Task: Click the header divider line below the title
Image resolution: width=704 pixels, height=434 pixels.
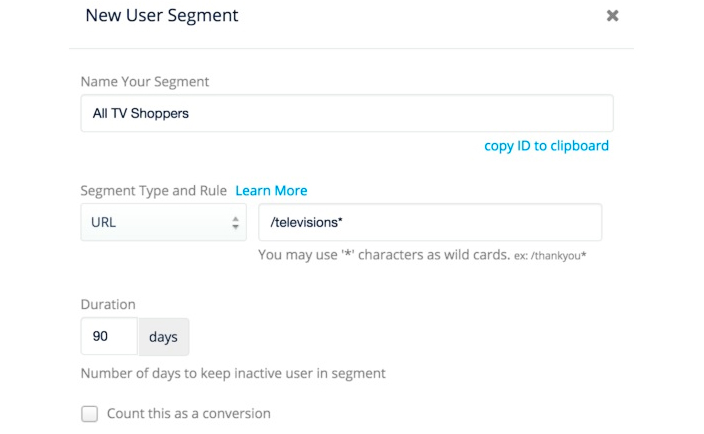Action: click(351, 48)
